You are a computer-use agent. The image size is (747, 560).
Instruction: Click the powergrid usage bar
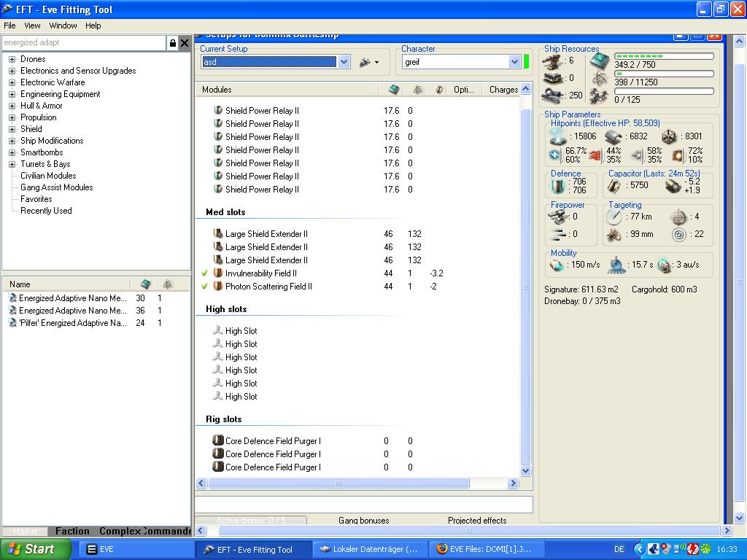[x=664, y=74]
